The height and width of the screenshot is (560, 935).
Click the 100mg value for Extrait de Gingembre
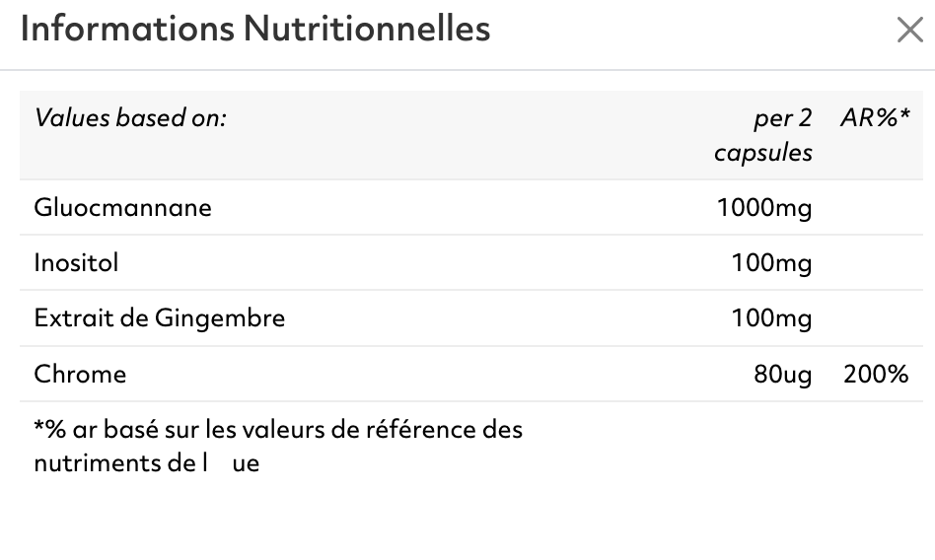(771, 318)
